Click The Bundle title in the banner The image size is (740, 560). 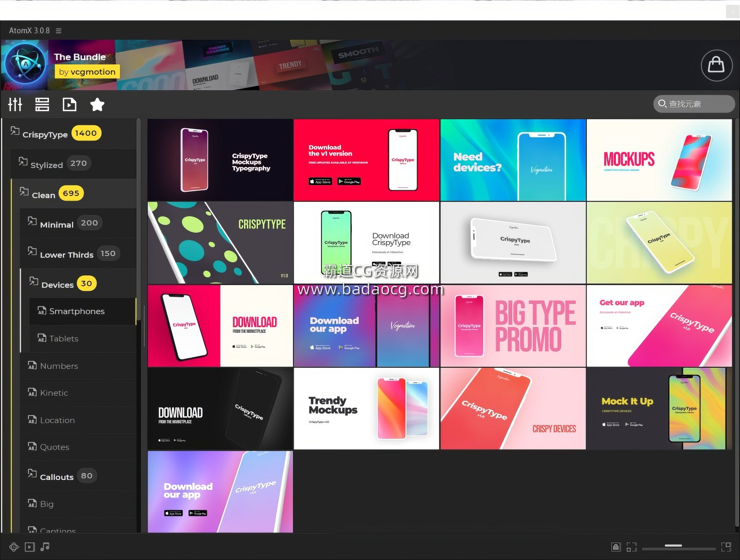(x=80, y=57)
